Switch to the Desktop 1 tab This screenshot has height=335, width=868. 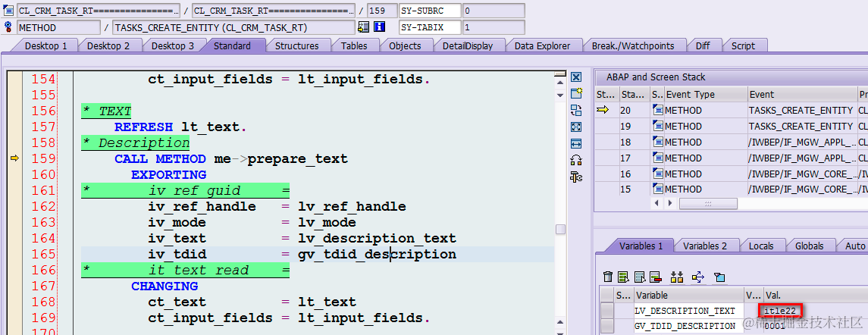(x=45, y=46)
